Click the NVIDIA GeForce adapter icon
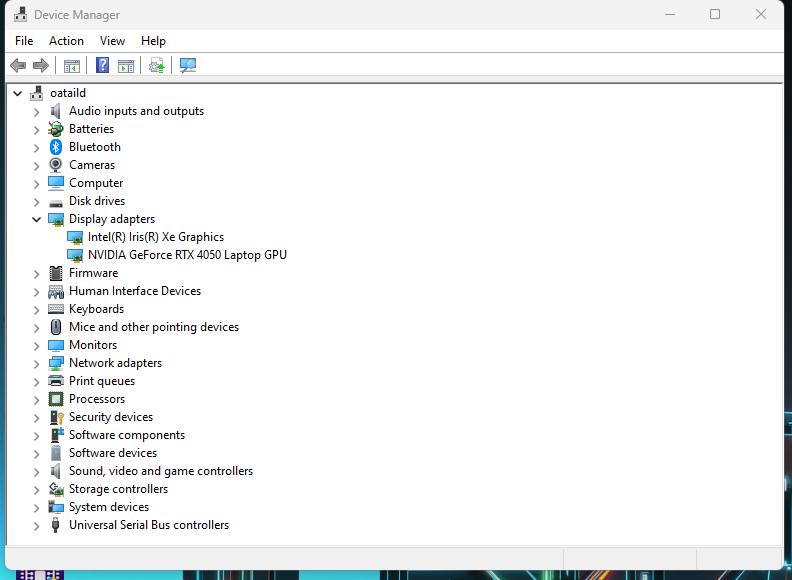792x580 pixels. tap(75, 255)
